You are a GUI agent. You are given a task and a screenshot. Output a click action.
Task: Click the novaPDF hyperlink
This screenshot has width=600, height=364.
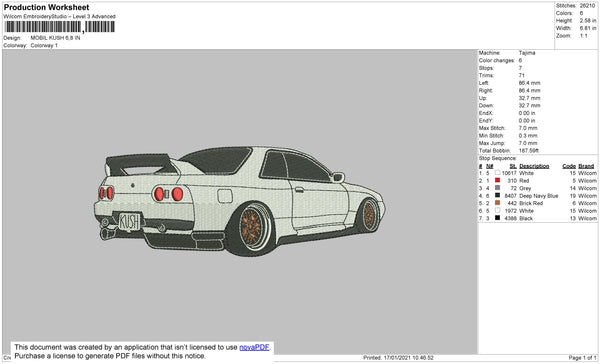[x=254, y=347]
